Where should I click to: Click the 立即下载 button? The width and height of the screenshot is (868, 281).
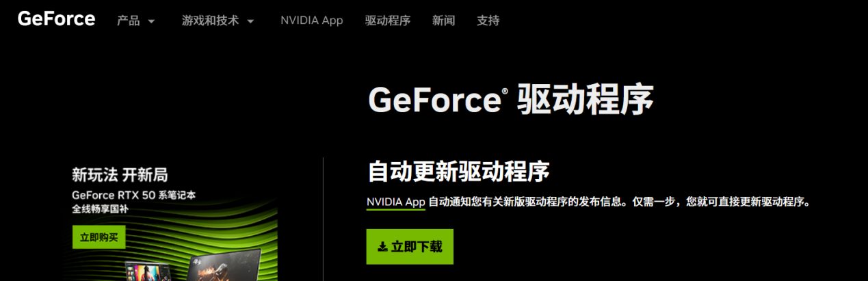click(x=410, y=247)
